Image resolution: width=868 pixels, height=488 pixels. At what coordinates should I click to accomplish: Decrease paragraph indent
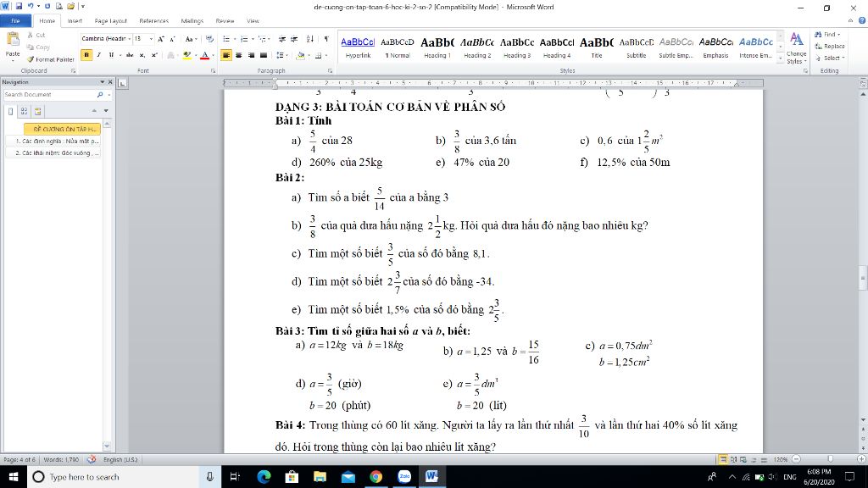pos(281,39)
